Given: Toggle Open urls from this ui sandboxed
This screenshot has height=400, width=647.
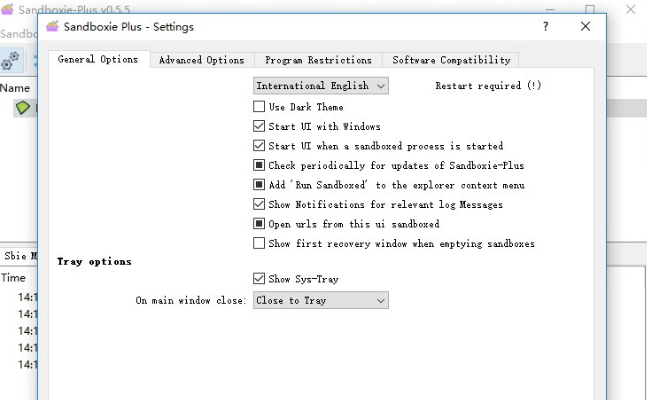Looking at the screenshot, I should coord(259,224).
